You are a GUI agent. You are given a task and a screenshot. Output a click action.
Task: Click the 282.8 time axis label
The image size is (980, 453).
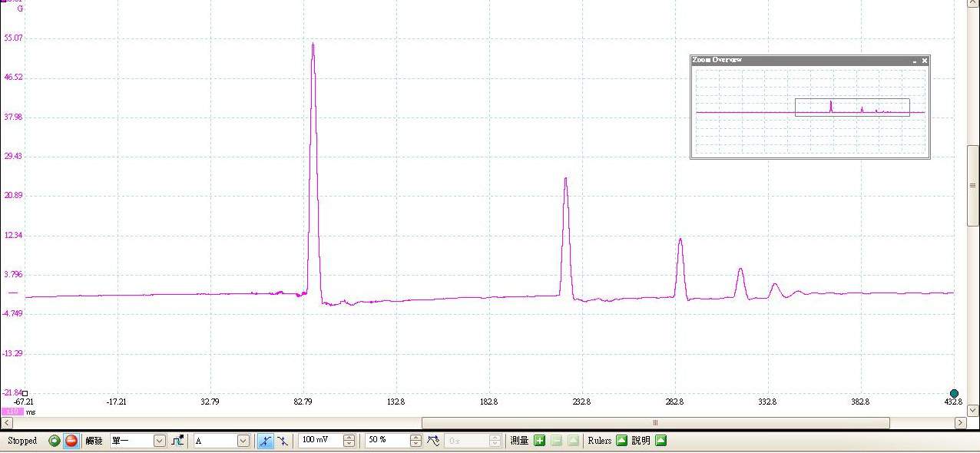click(x=674, y=402)
